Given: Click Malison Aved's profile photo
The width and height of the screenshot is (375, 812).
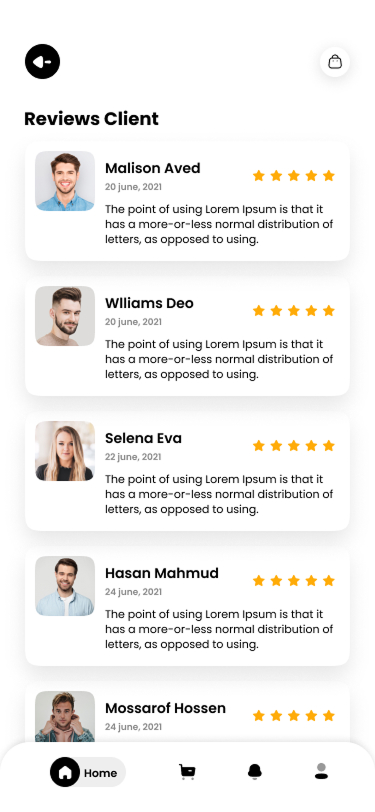Looking at the screenshot, I should (65, 181).
